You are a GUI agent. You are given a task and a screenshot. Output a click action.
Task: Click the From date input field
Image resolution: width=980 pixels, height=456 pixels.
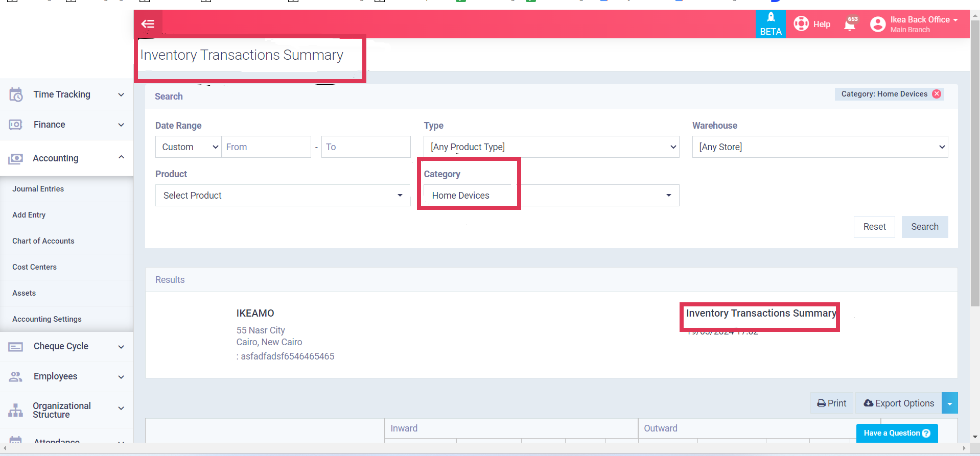266,147
